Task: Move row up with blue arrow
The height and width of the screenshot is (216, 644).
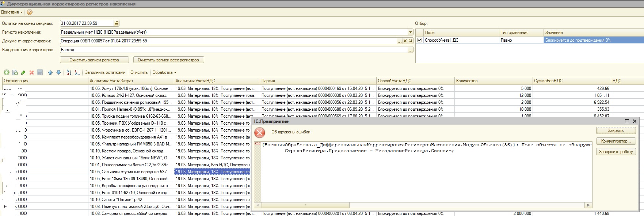Action: coord(50,72)
